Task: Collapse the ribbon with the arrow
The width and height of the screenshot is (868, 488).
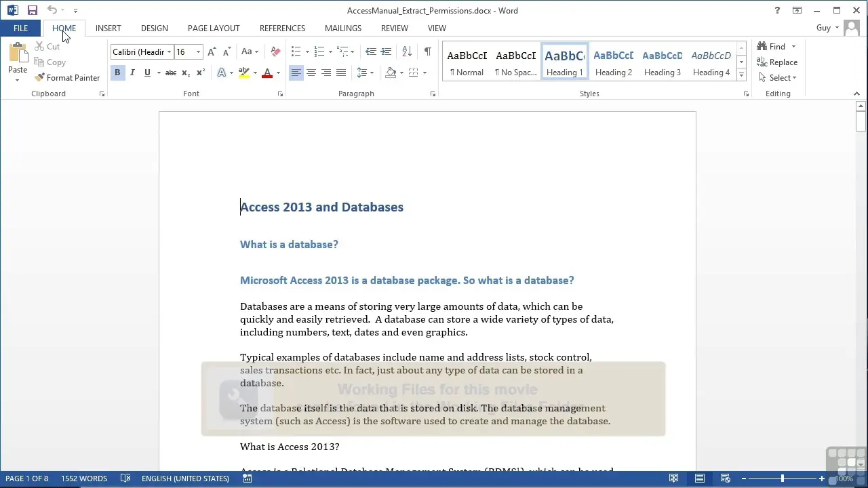Action: click(857, 94)
